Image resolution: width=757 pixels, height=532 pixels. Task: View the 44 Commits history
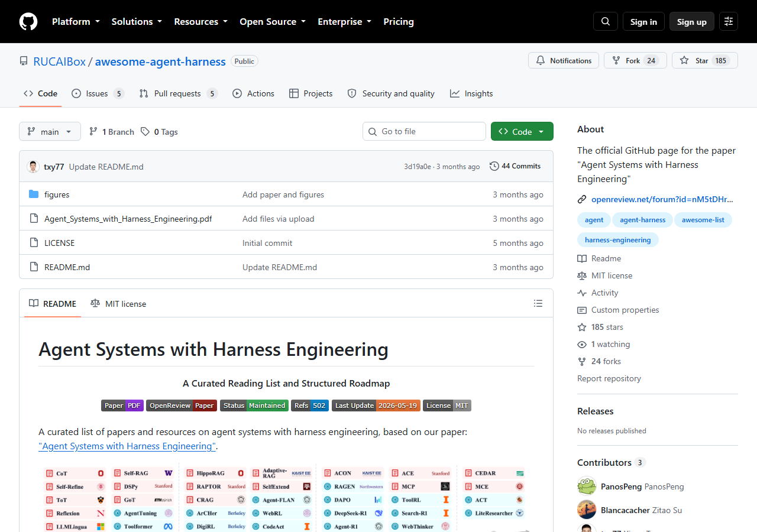pyautogui.click(x=515, y=166)
